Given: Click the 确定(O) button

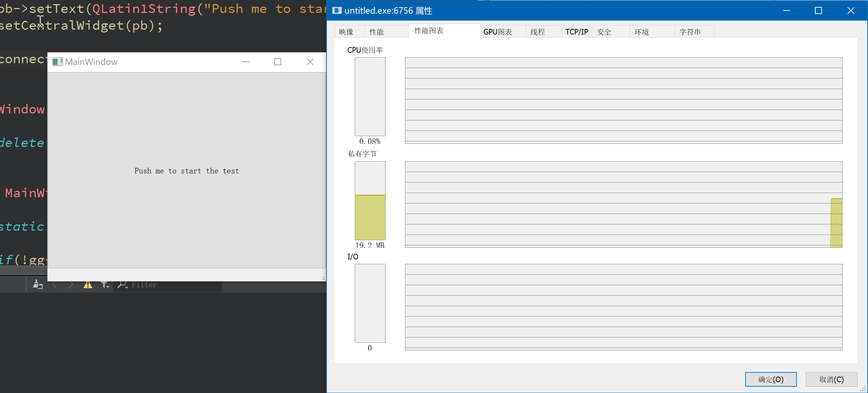Looking at the screenshot, I should click(771, 379).
